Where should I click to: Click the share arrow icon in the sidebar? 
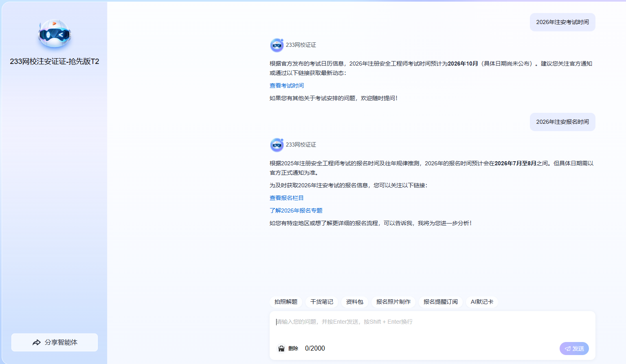[37, 342]
